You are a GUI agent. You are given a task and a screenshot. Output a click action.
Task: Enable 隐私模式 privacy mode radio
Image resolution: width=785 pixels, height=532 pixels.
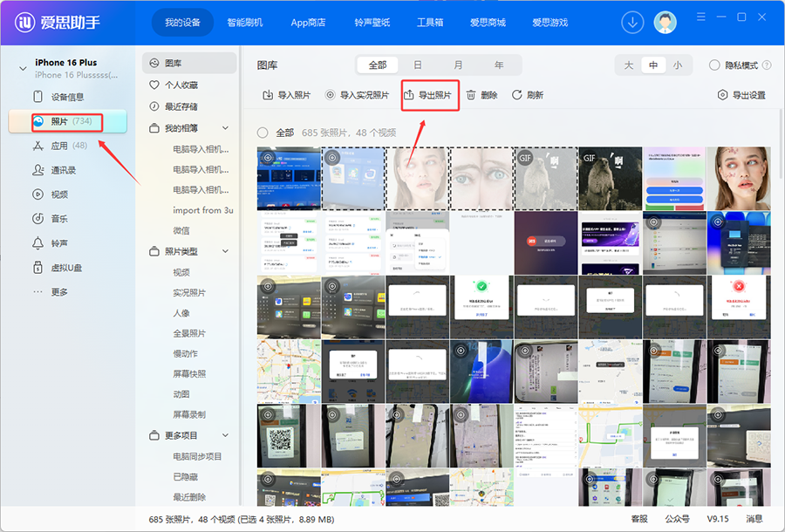click(x=714, y=65)
